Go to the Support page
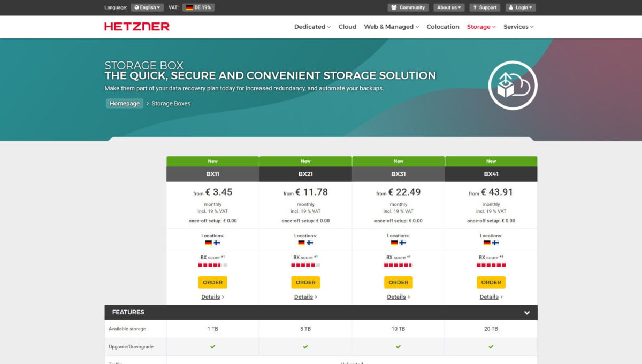The height and width of the screenshot is (364, 642). tap(484, 7)
